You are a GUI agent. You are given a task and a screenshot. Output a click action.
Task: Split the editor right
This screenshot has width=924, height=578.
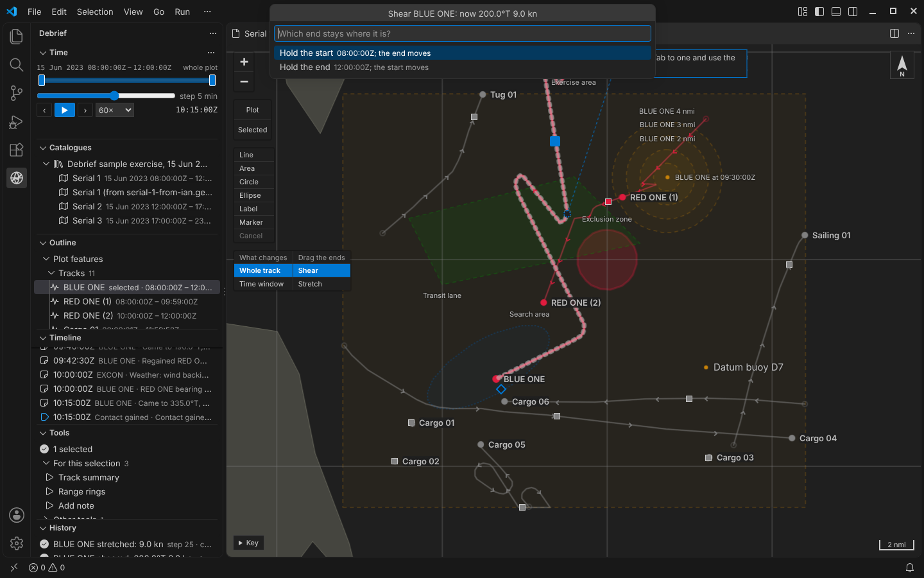point(894,33)
